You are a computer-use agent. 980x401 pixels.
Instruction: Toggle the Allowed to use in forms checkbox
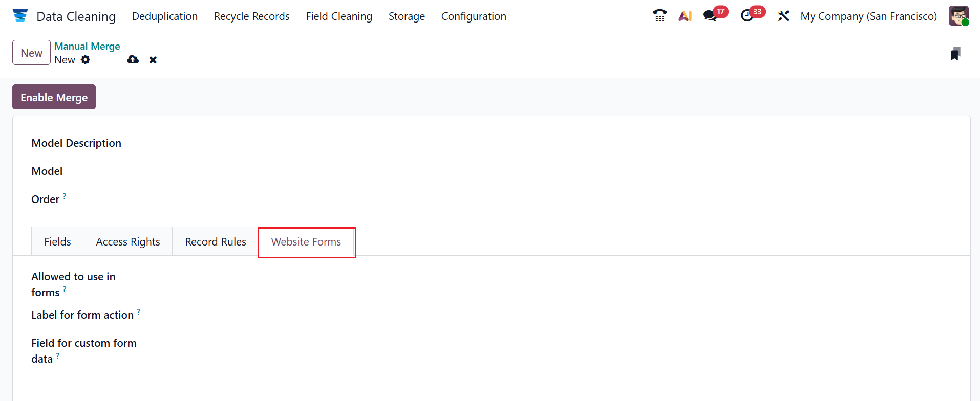point(164,276)
